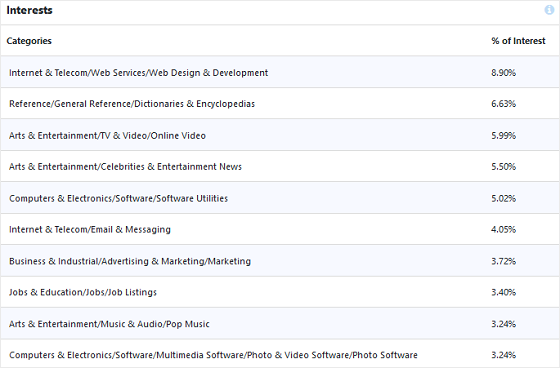
Task: Click the 3.24% value for Pop Music
Action: tap(504, 324)
